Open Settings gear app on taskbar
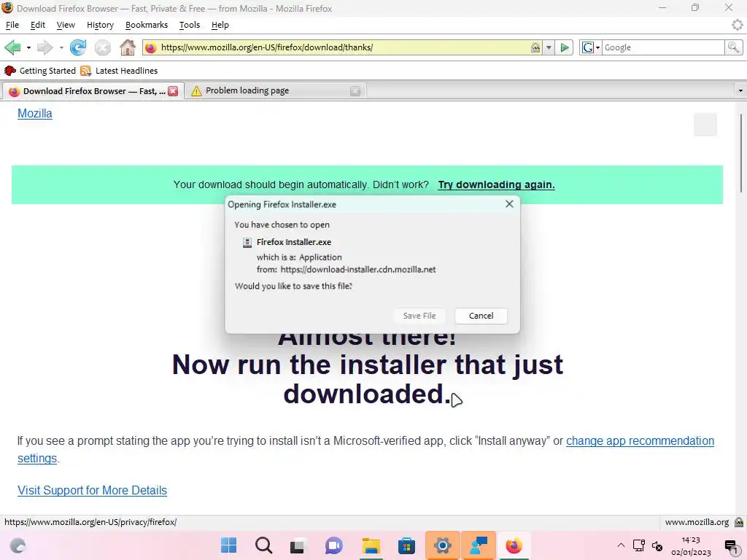747x560 pixels. pos(442,545)
